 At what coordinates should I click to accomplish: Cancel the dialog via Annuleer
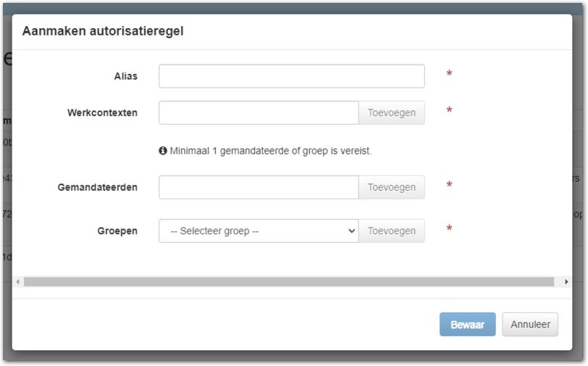click(x=530, y=325)
